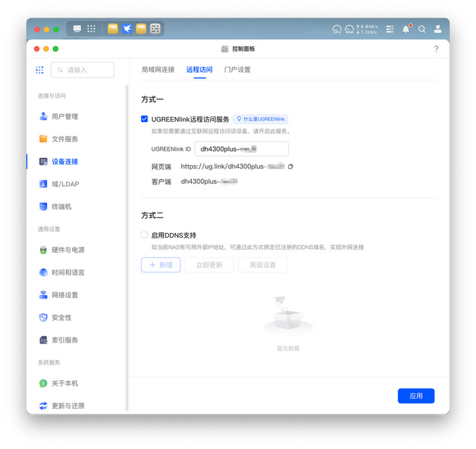Viewport: 476px width, 449px height.
Task: Open the control panel taskbar icon
Action: coord(155,29)
